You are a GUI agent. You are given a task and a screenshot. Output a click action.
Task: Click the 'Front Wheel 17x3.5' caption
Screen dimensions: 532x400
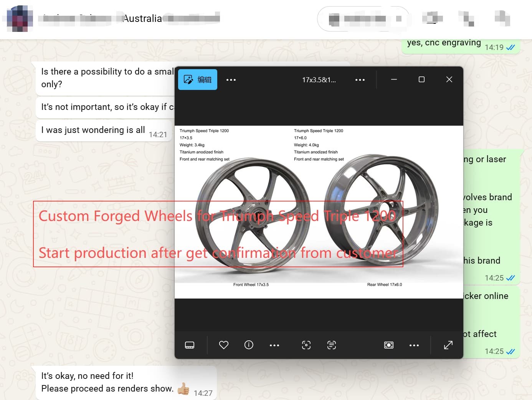point(251,285)
